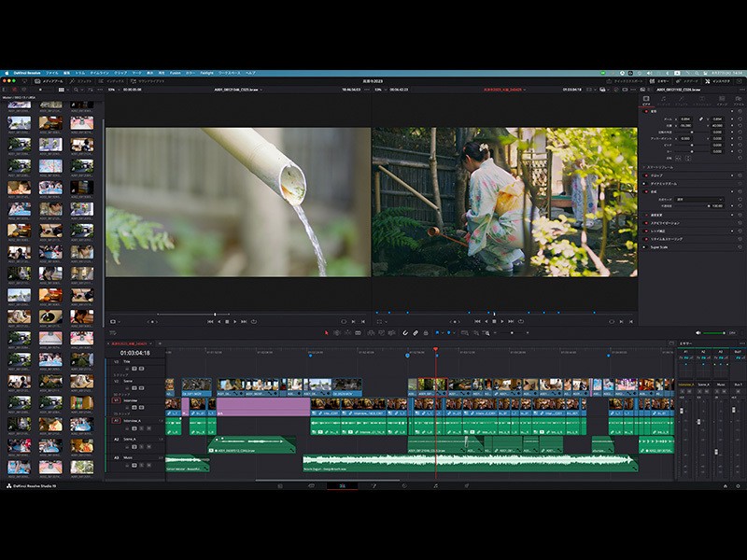Image resolution: width=747 pixels, height=560 pixels.
Task: Open the Fusion menu in menu bar
Action: (x=175, y=72)
